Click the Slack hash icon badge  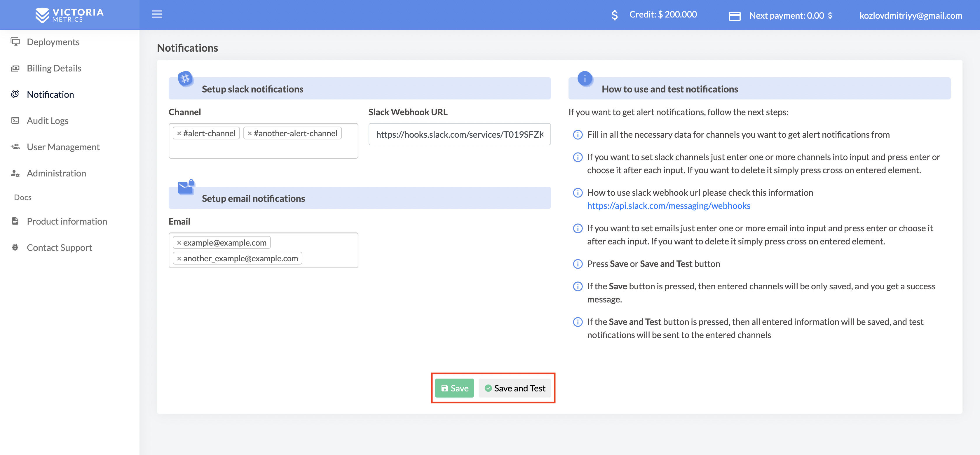[185, 79]
